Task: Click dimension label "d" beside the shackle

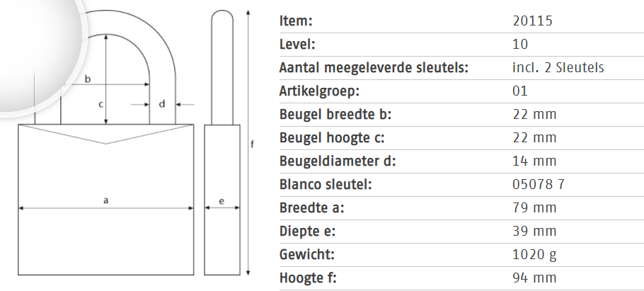Action: 162,104
